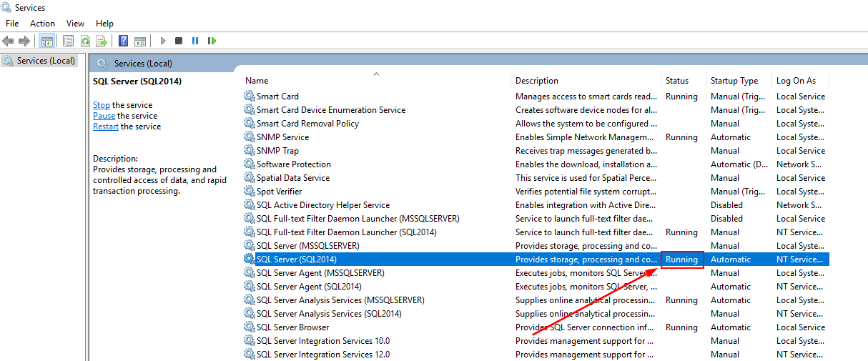Open the Action menu
This screenshot has height=361, width=868.
(42, 24)
